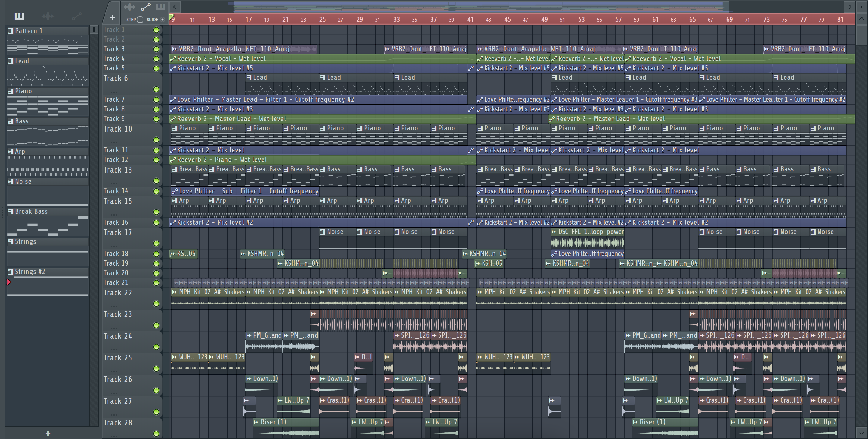The height and width of the screenshot is (439, 868).
Task: Toggle the SLIDE mode switch
Action: (162, 20)
